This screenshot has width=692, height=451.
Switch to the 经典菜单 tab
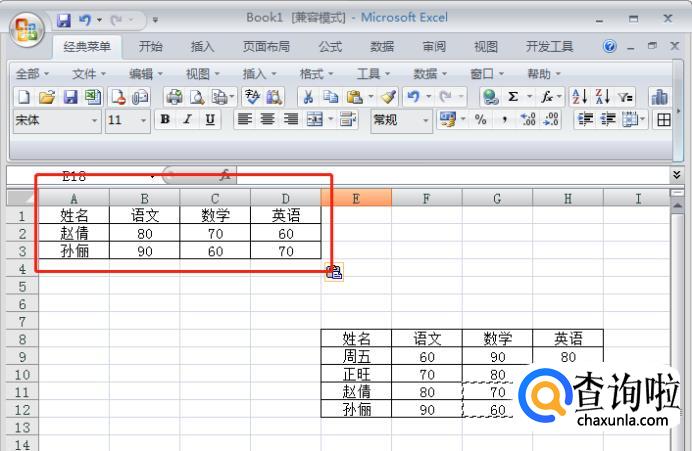(x=87, y=46)
